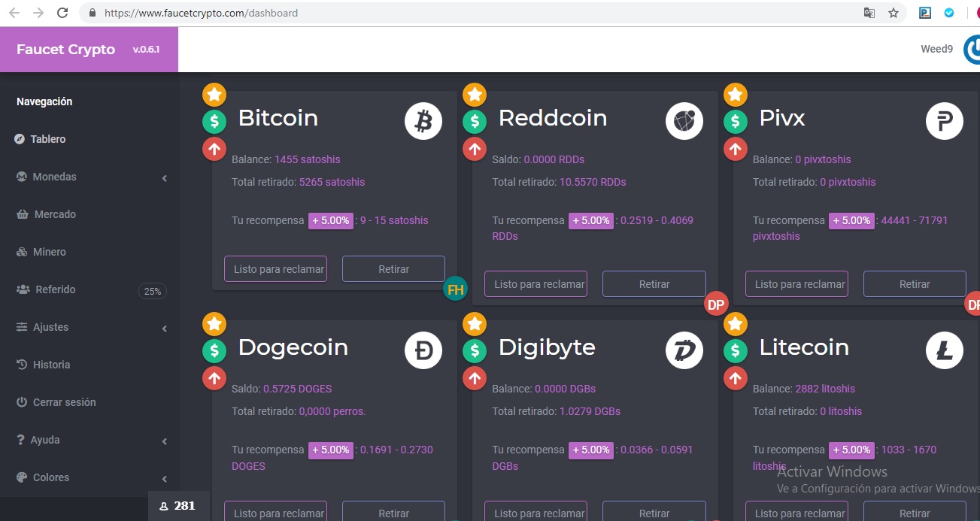
Task: Click the online users count 281
Action: (179, 506)
